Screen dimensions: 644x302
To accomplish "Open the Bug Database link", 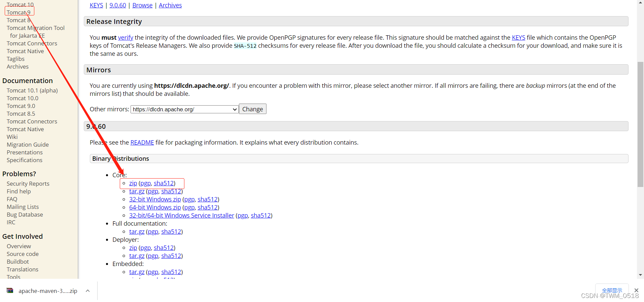I will [25, 215].
